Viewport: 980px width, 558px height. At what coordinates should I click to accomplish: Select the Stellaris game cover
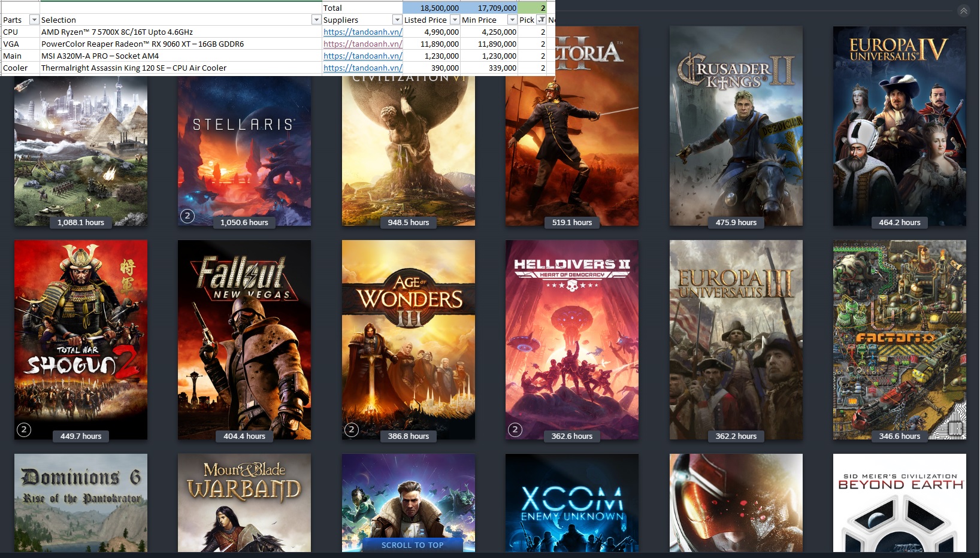pos(244,150)
